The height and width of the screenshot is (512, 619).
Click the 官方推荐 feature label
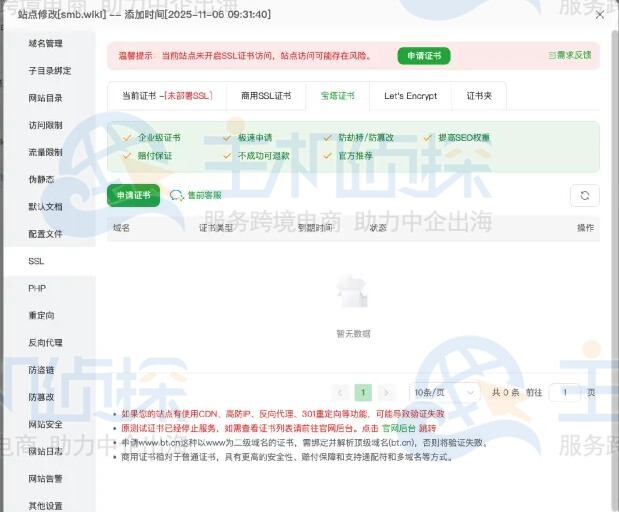355,156
